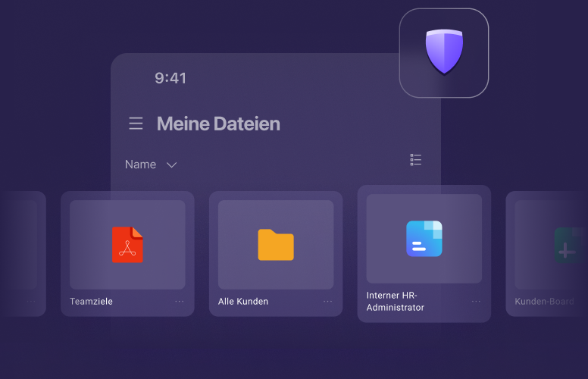Open the red PDF file icon

[127, 244]
